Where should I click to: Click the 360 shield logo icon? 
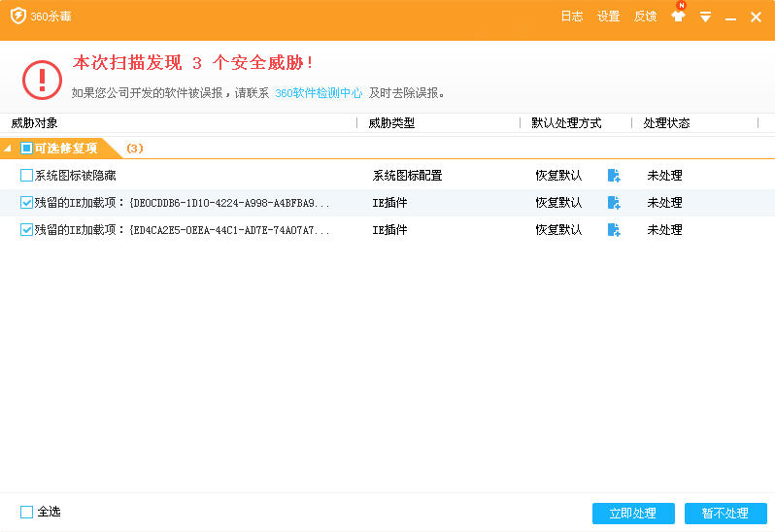(x=17, y=17)
